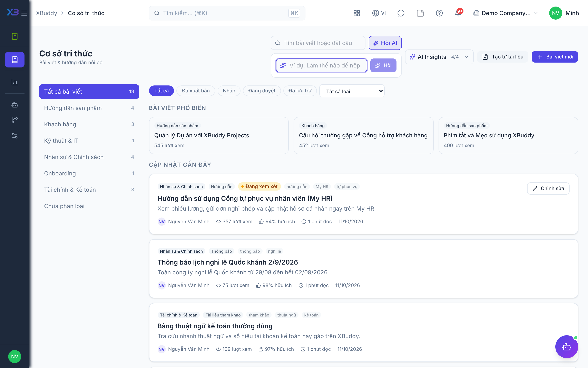
Task: Open the 'Tất cả loại' type dropdown
Action: click(352, 91)
